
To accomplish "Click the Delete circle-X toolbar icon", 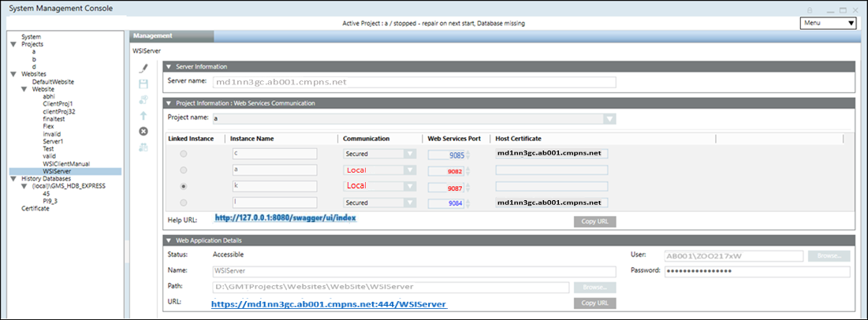I will tap(143, 131).
